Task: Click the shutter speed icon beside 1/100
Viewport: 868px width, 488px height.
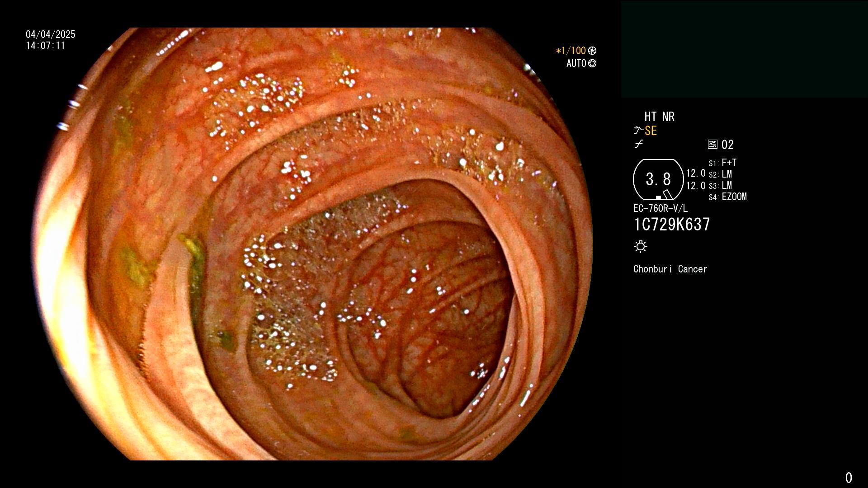Action: (x=592, y=51)
